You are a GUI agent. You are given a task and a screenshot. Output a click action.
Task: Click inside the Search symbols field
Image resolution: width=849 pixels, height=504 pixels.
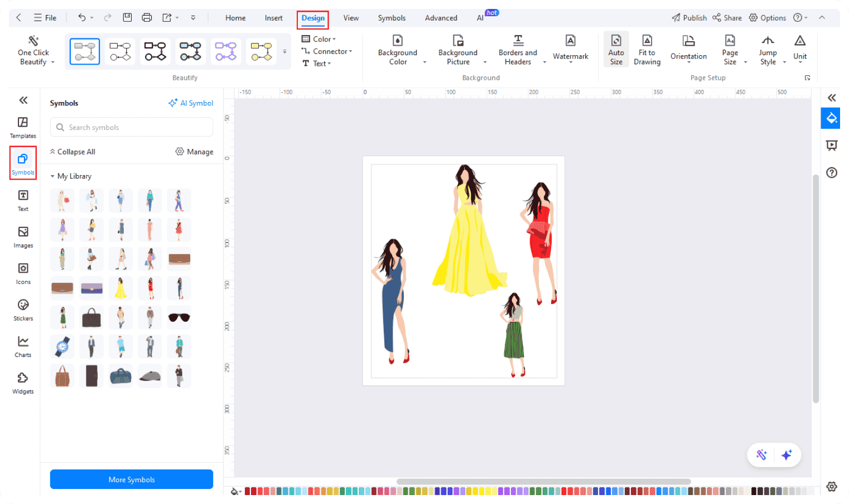[x=132, y=127]
